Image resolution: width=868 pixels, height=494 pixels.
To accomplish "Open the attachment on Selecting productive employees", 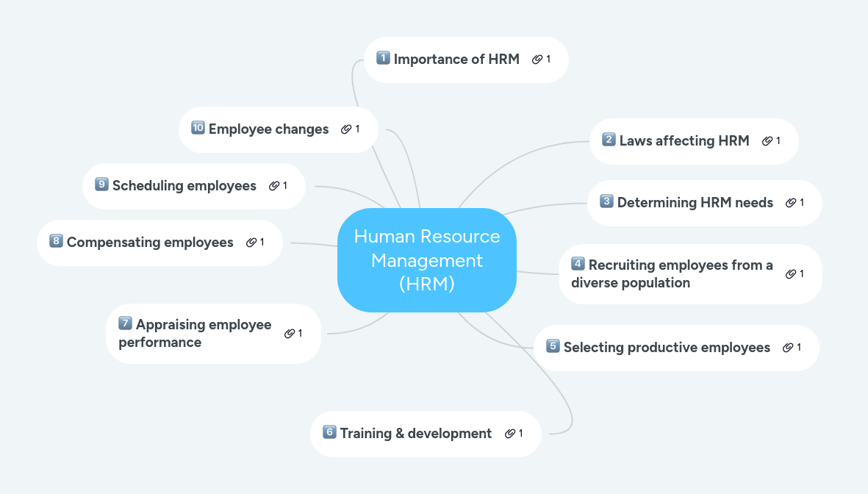I will coord(788,347).
